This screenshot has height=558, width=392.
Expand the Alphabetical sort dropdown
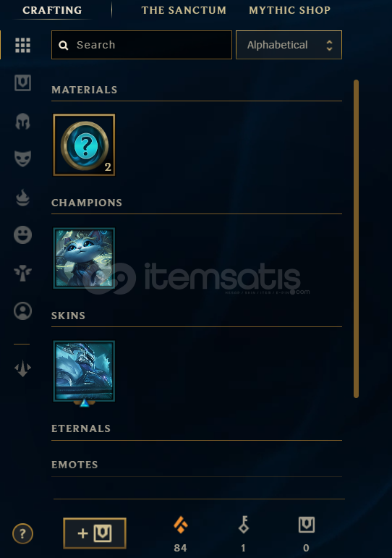289,45
